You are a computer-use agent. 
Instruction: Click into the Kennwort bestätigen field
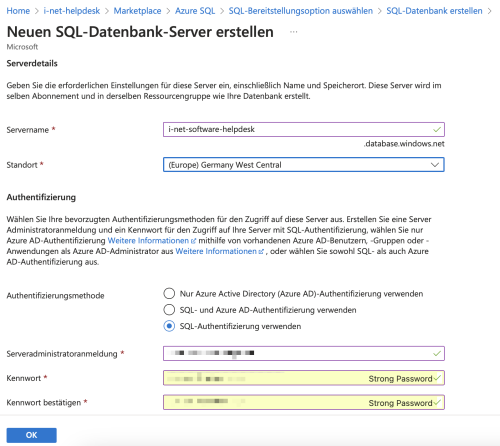tap(304, 402)
